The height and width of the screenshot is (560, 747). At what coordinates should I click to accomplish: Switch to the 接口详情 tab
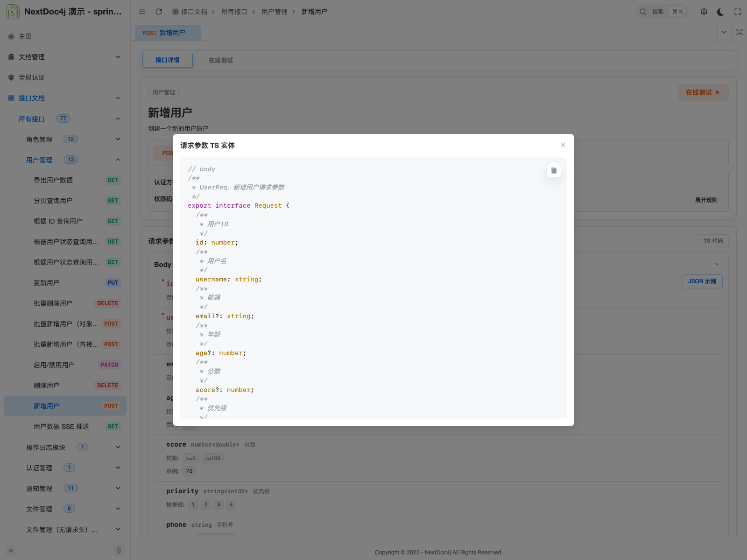tap(168, 60)
